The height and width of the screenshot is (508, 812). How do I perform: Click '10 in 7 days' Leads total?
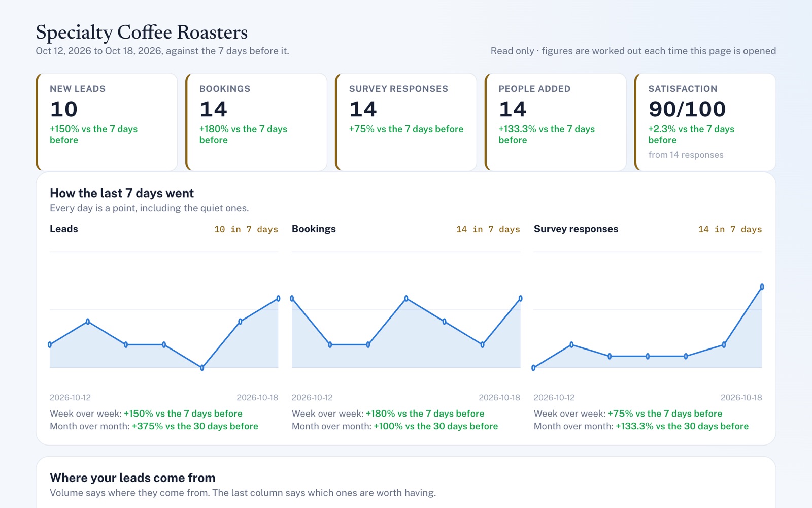click(246, 229)
